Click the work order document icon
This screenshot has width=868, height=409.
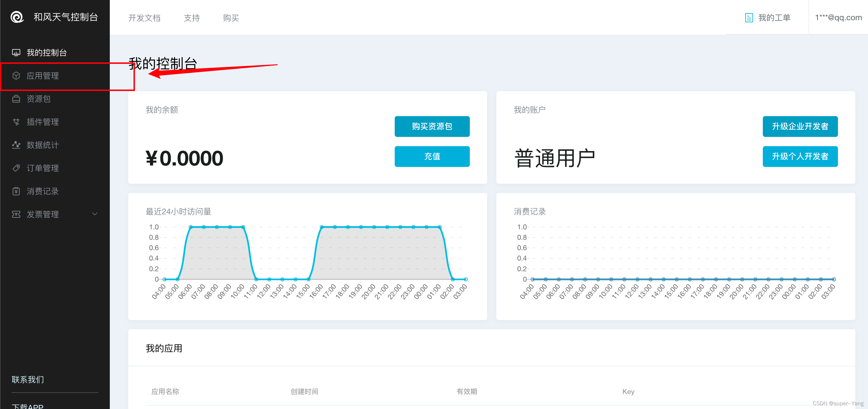[749, 18]
